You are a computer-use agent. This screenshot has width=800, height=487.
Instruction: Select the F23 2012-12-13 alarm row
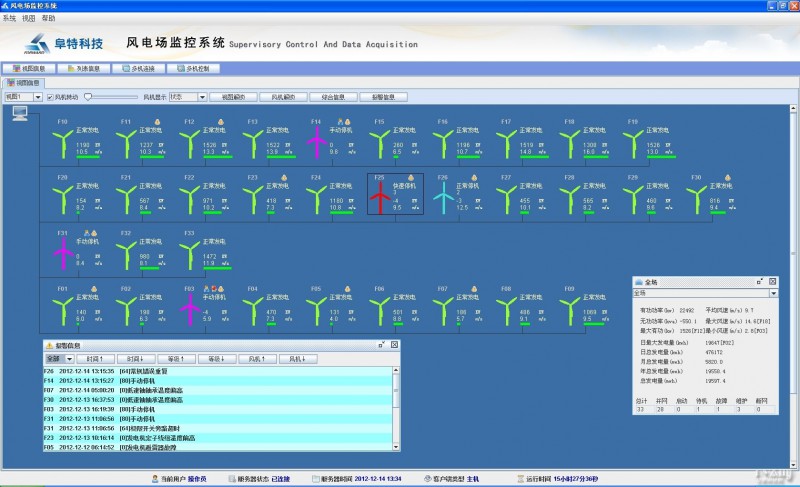(x=218, y=438)
